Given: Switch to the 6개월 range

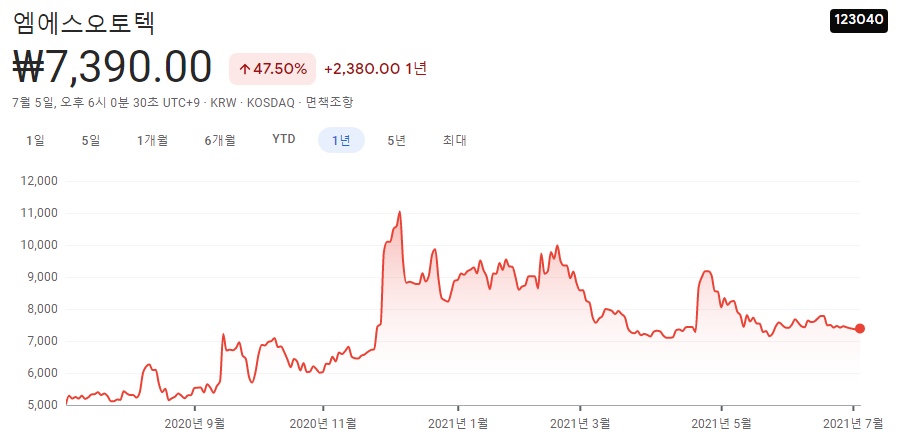Looking at the screenshot, I should [x=220, y=140].
